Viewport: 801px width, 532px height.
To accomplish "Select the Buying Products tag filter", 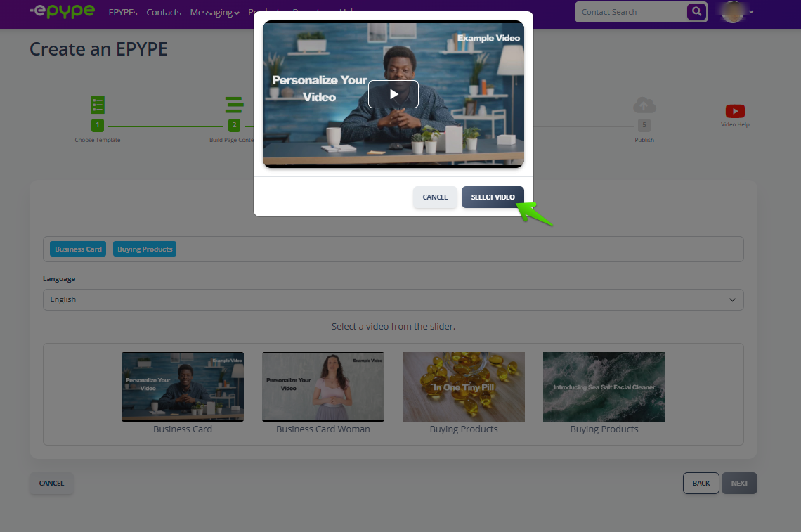I will point(145,249).
